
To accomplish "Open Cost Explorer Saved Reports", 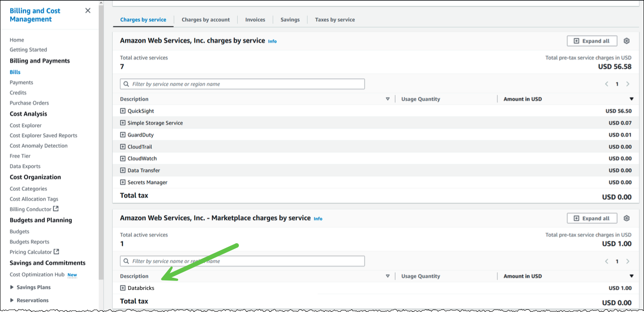I will tap(43, 136).
